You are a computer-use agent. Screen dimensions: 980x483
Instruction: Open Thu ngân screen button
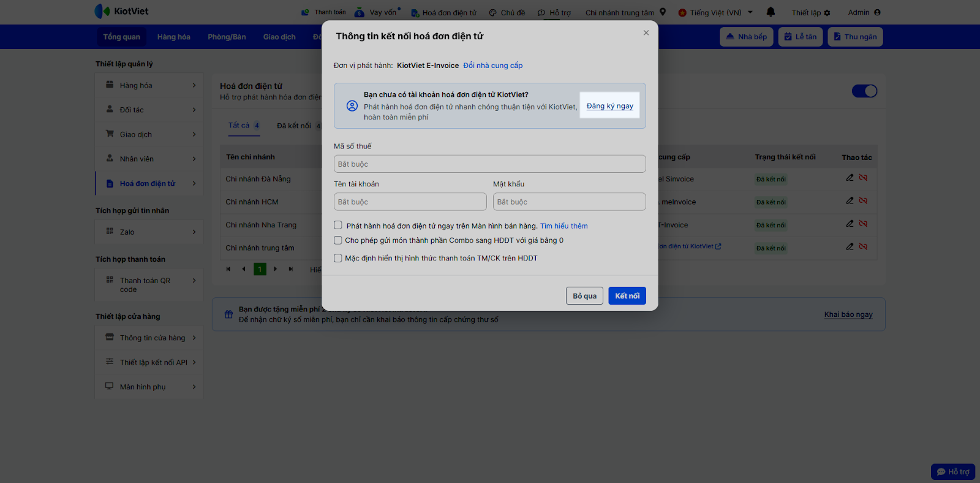coord(855,37)
